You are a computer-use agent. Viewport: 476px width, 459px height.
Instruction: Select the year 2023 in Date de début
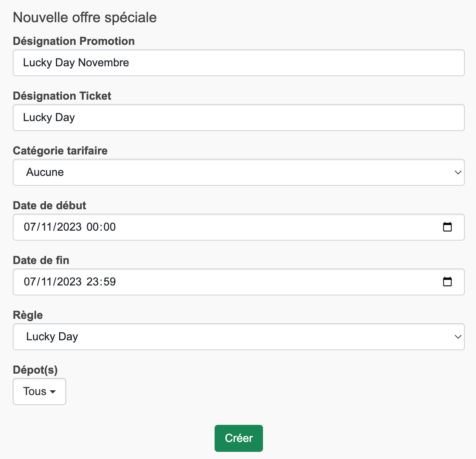(69, 227)
